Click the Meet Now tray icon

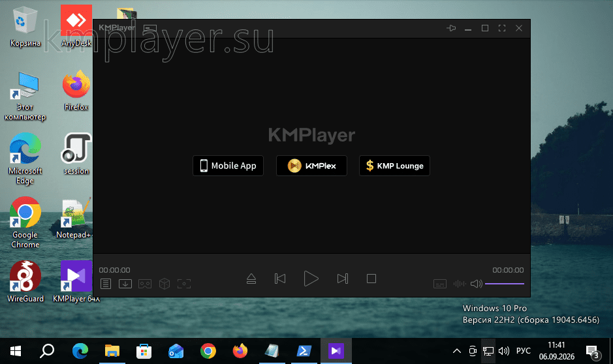point(473,351)
